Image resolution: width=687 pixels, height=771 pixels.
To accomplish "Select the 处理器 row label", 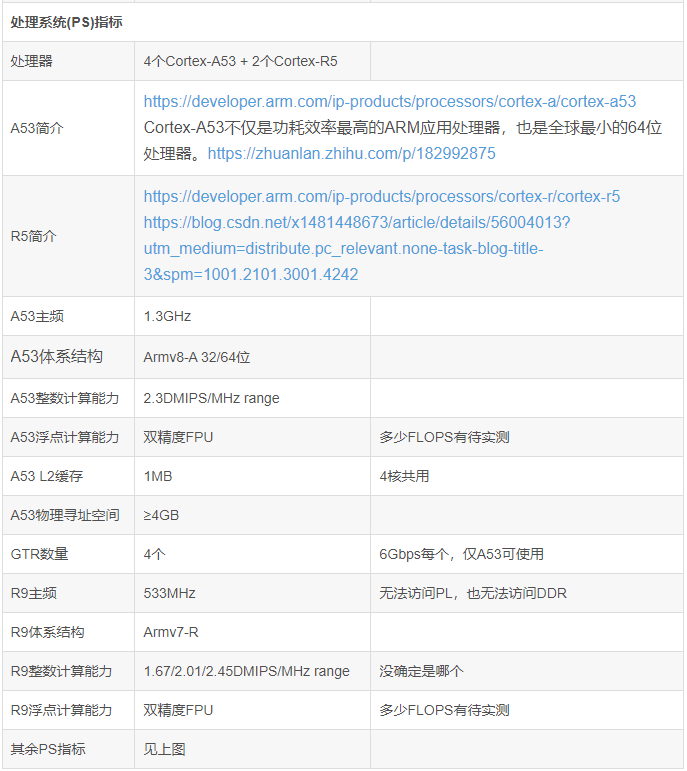I will [31, 61].
